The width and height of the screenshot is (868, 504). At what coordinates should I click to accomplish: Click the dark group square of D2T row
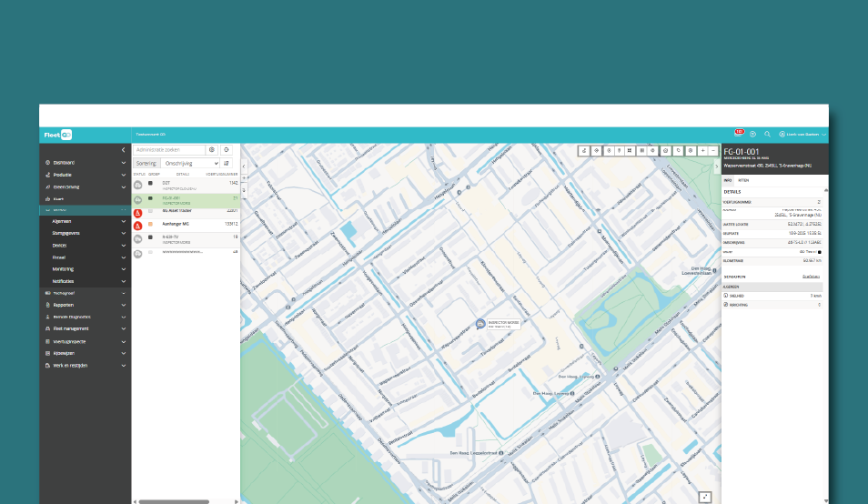tap(150, 183)
